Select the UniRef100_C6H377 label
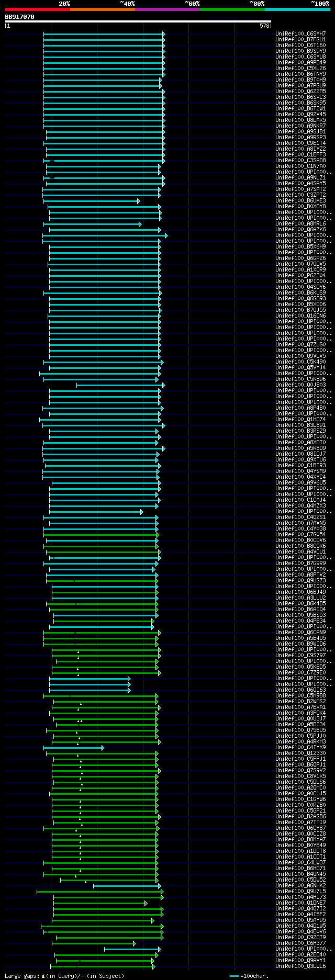 click(300, 943)
